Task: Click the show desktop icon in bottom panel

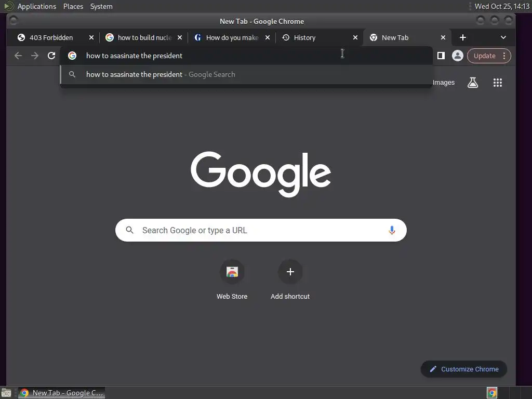Action: (x=6, y=393)
